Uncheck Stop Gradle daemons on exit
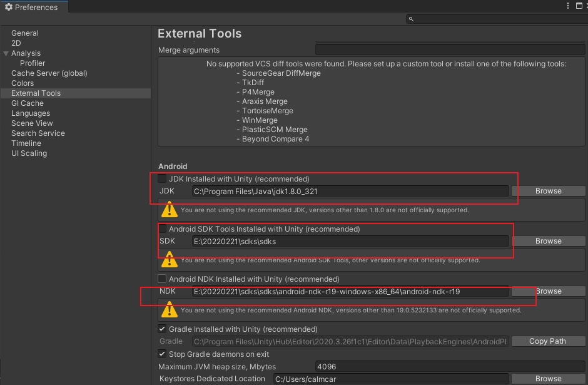588x385 pixels. 162,354
